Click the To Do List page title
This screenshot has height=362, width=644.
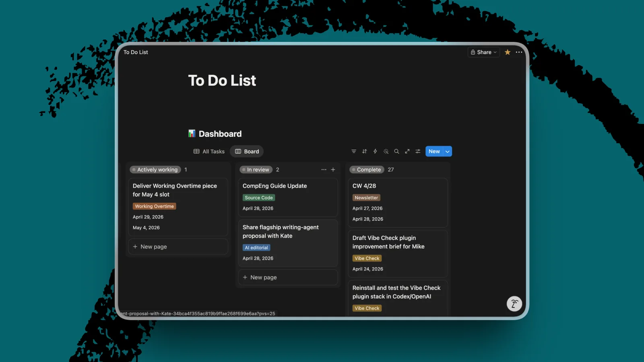click(222, 80)
